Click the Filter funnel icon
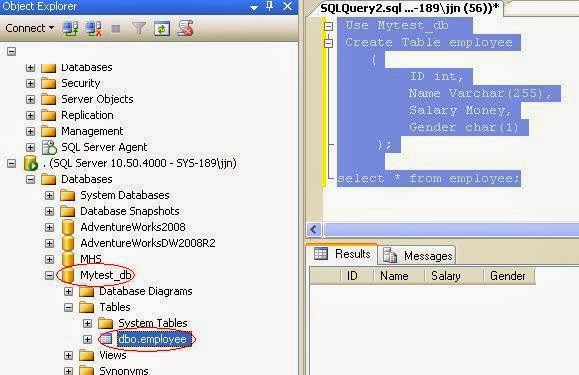Image resolution: width=579 pixels, height=375 pixels. click(139, 28)
